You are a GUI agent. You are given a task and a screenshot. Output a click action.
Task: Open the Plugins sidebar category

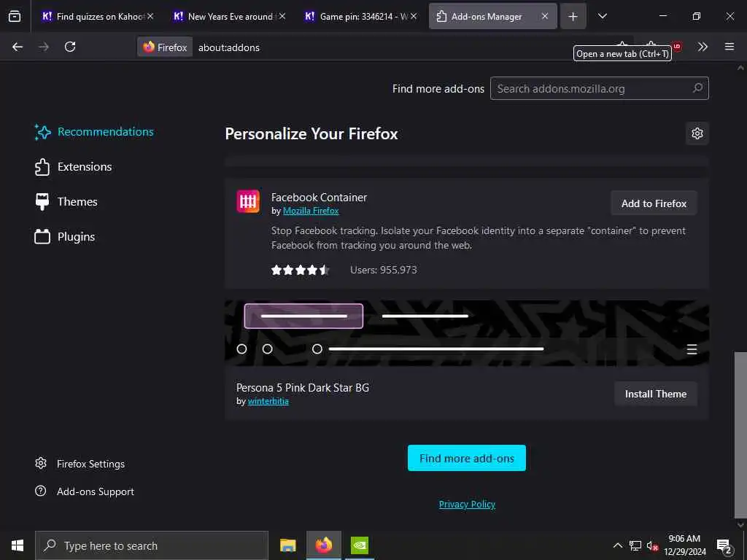pyautogui.click(x=65, y=237)
